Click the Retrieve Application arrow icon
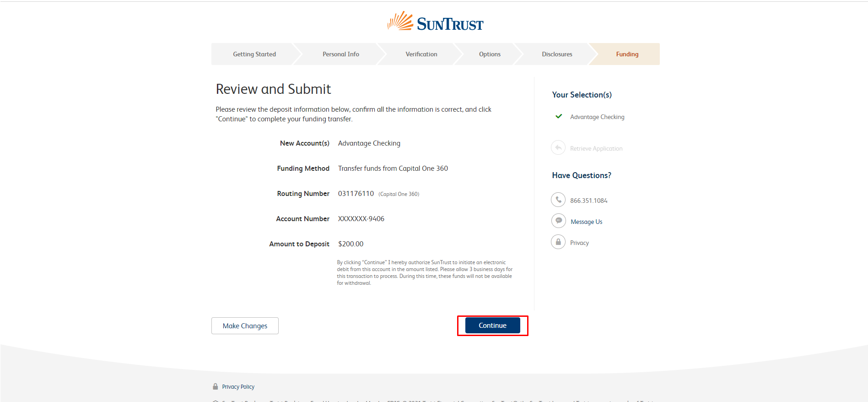This screenshot has height=402, width=868. click(558, 148)
